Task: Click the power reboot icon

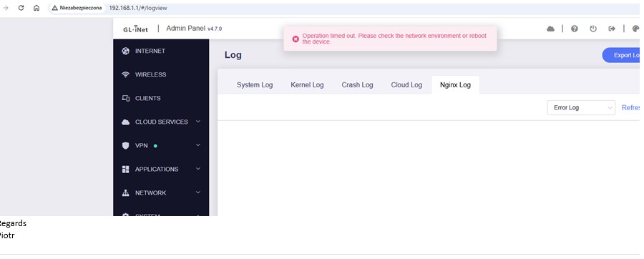Action: click(x=593, y=29)
